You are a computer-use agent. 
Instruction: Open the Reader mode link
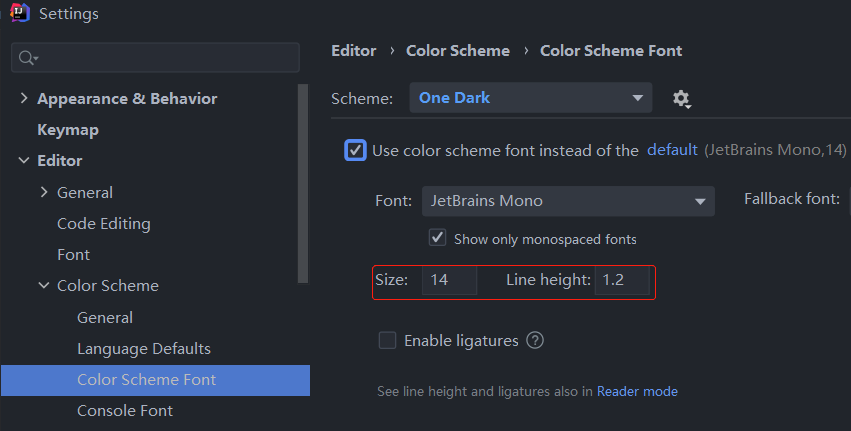click(x=637, y=391)
